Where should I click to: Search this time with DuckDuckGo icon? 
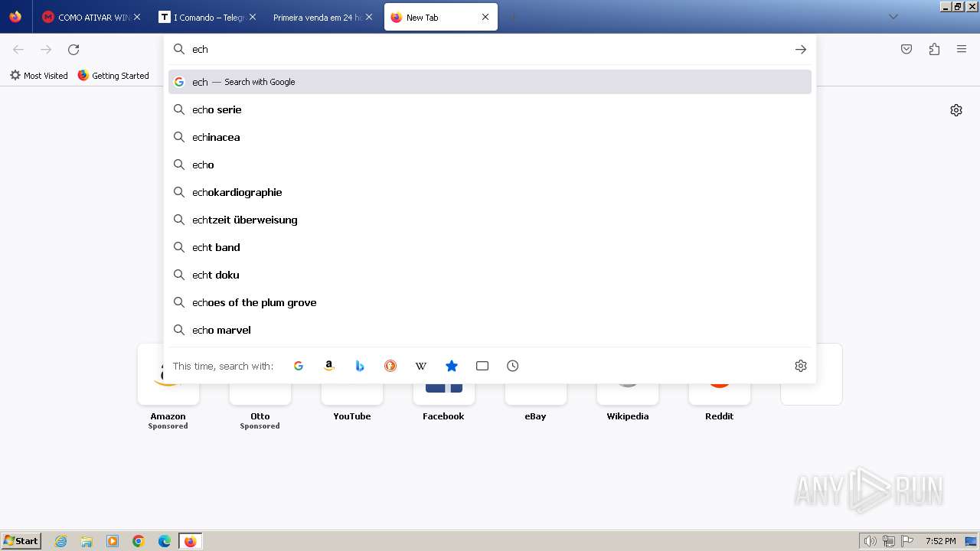(x=390, y=366)
